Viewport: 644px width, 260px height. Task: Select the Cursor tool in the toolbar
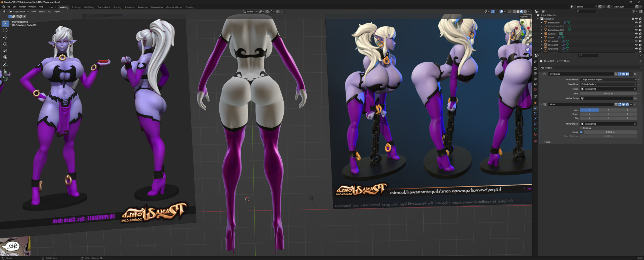point(5,30)
